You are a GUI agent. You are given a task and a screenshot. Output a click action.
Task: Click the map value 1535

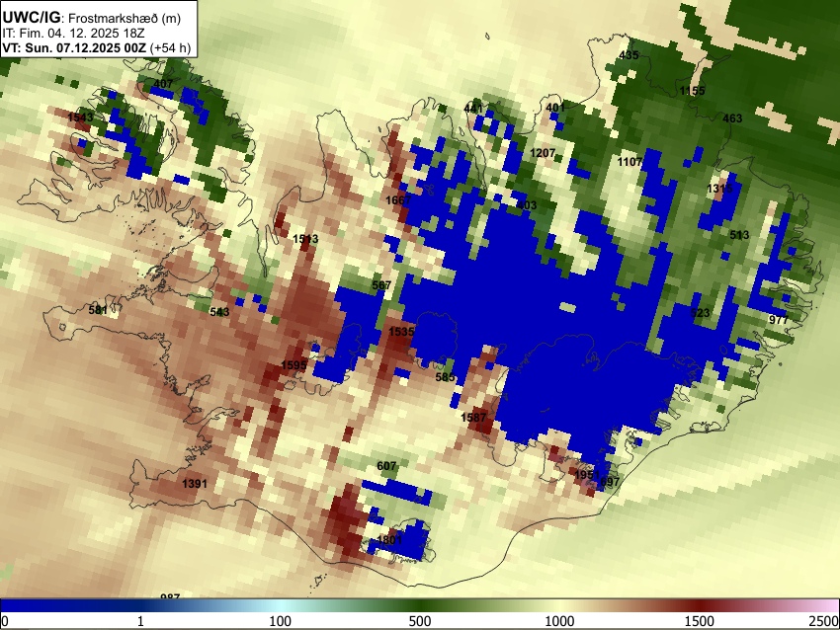click(x=401, y=332)
